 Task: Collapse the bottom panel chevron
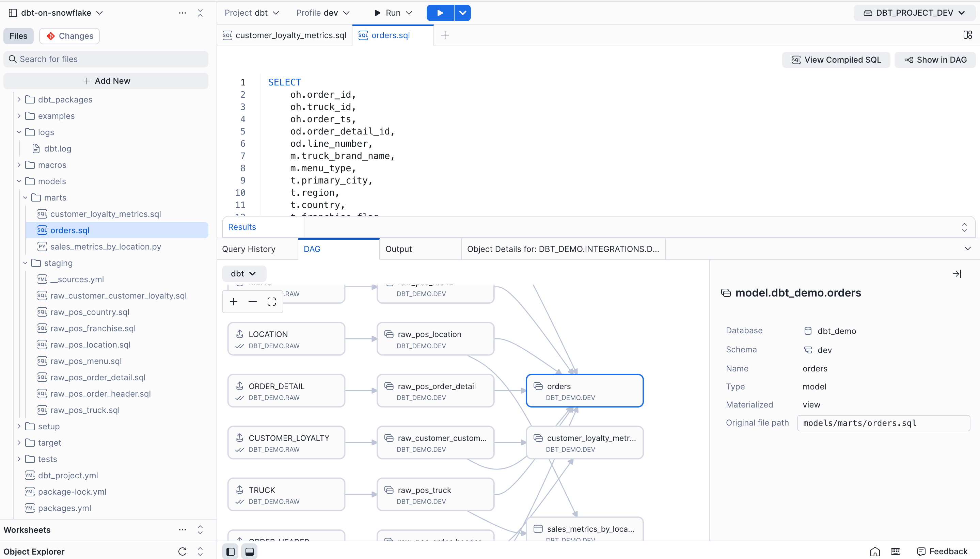pyautogui.click(x=967, y=249)
